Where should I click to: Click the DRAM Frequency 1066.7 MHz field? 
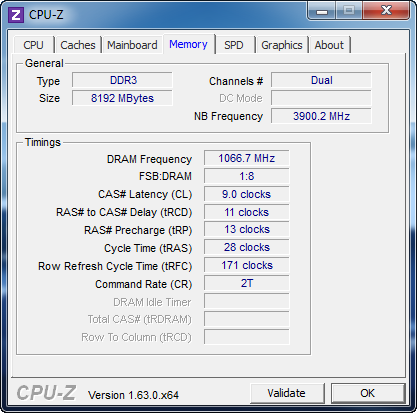(x=247, y=158)
